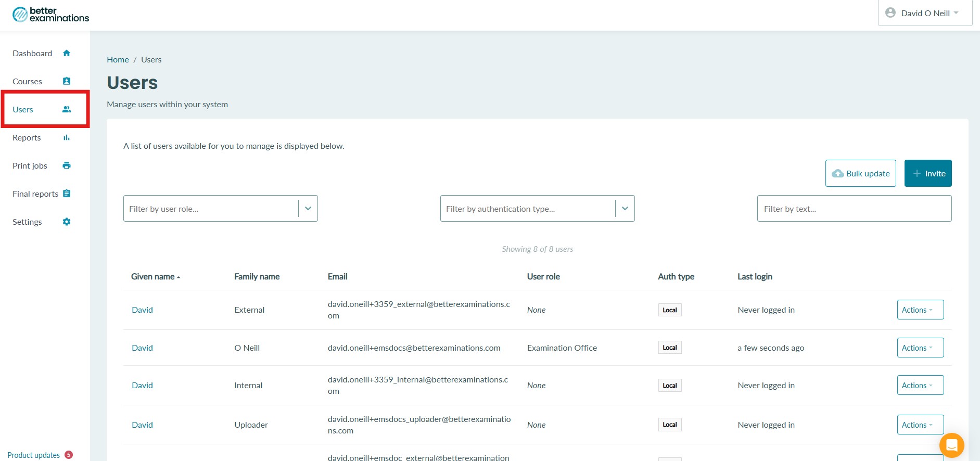Click the user avatar icon in header
Screen dimensions: 980x461
pyautogui.click(x=890, y=12)
